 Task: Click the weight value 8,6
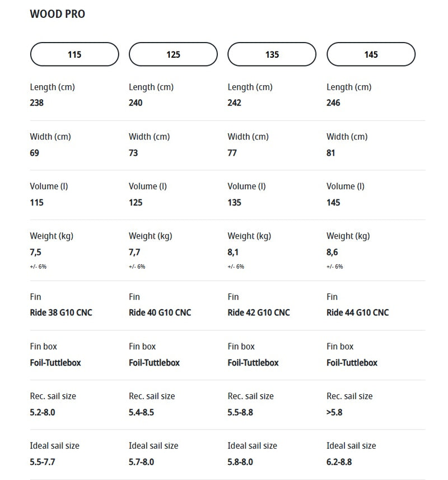coord(332,253)
